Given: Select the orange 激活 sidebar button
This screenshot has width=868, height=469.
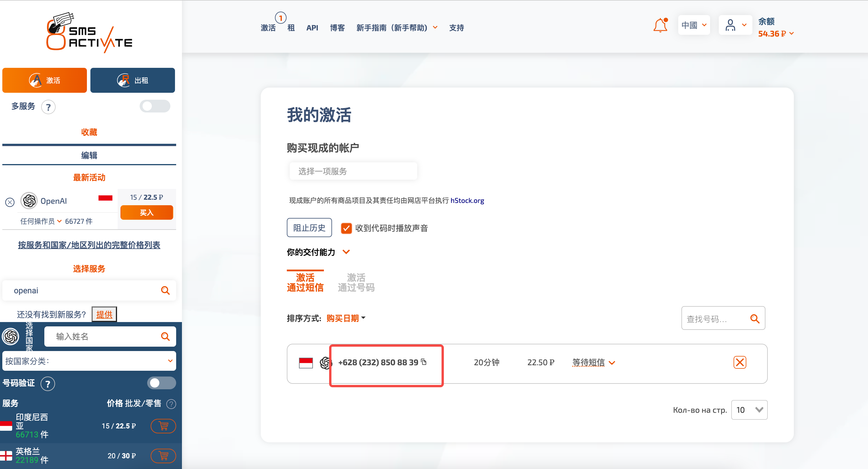Looking at the screenshot, I should pyautogui.click(x=45, y=80).
